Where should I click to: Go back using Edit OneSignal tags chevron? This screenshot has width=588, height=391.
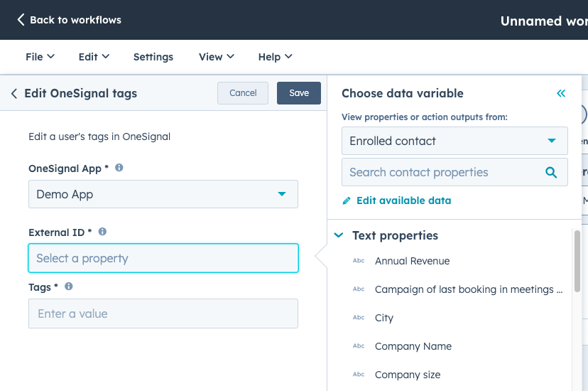[x=14, y=93]
